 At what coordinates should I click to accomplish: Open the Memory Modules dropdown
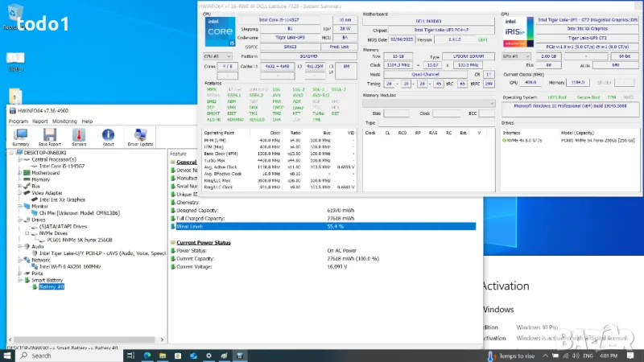[x=429, y=105]
